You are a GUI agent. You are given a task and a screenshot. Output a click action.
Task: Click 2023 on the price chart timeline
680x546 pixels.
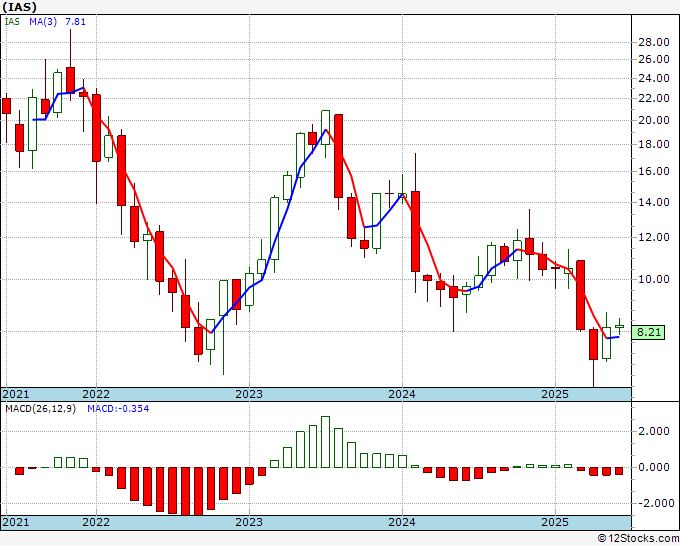point(249,394)
